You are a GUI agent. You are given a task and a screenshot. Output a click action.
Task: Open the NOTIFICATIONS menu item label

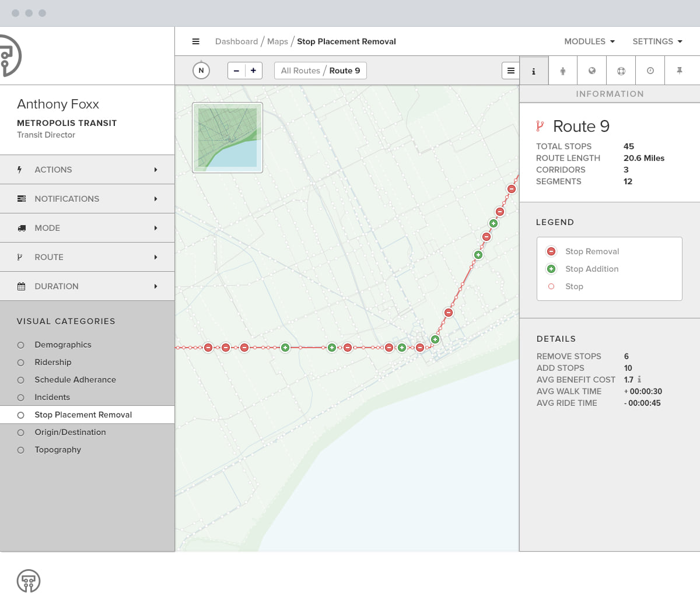click(x=67, y=199)
